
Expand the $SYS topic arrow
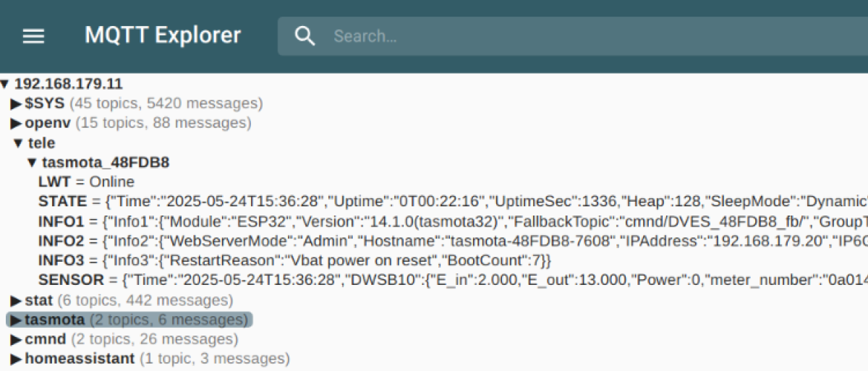coord(16,103)
